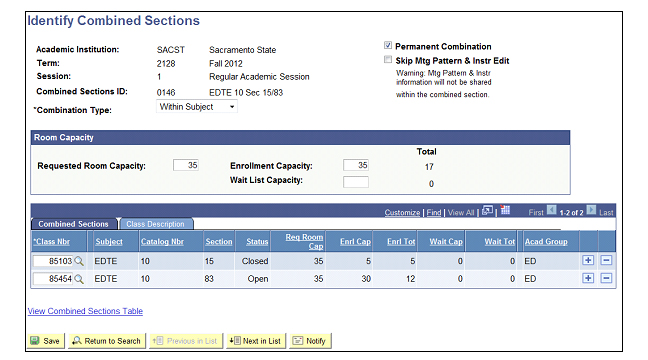
Task: Show next row arrow in grid
Action: [x=591, y=210]
